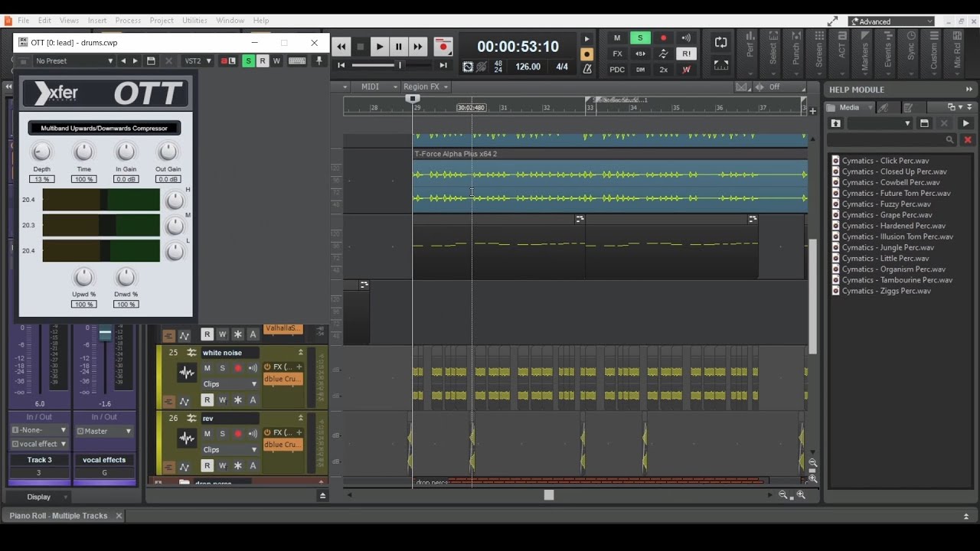This screenshot has width=980, height=551.
Task: Go to previous OTT preset
Action: tap(123, 61)
